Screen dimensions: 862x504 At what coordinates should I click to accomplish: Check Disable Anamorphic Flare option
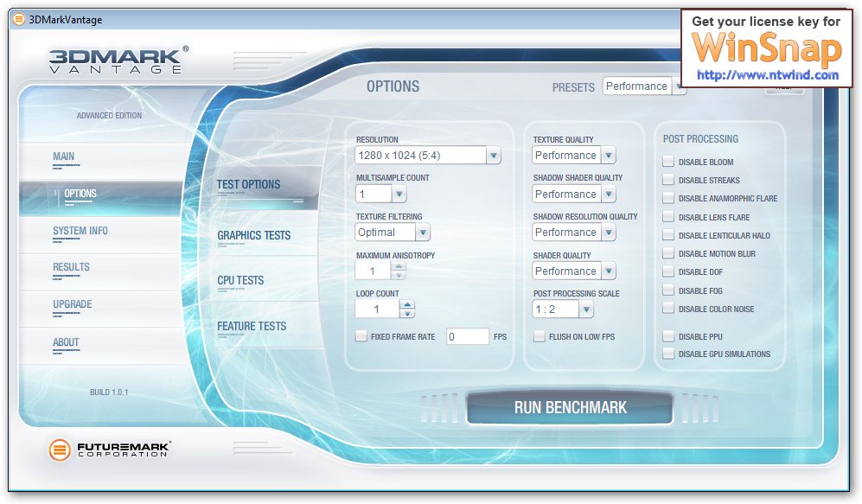668,198
